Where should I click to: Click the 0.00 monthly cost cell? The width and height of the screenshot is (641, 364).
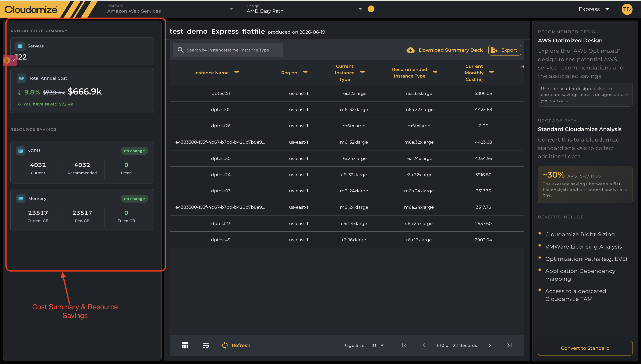point(483,126)
